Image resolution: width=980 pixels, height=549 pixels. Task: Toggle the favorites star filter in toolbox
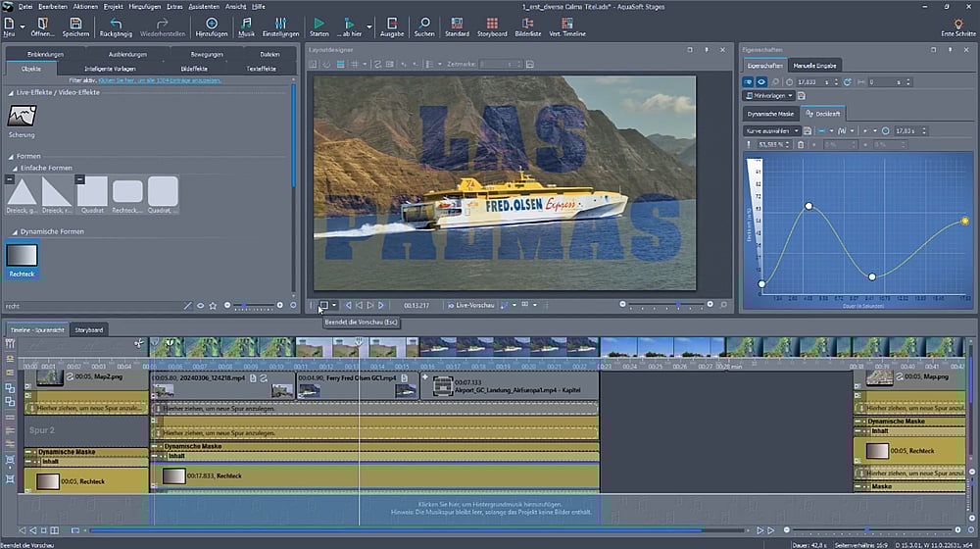[213, 306]
